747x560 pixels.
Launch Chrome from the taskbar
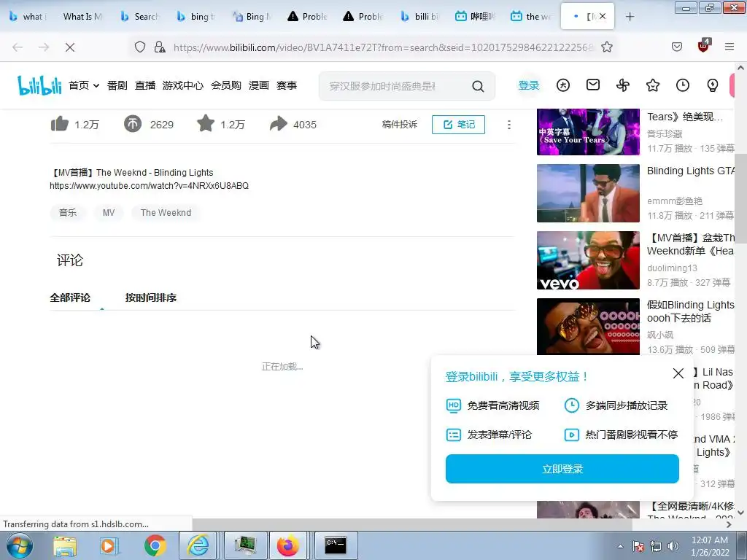click(155, 545)
